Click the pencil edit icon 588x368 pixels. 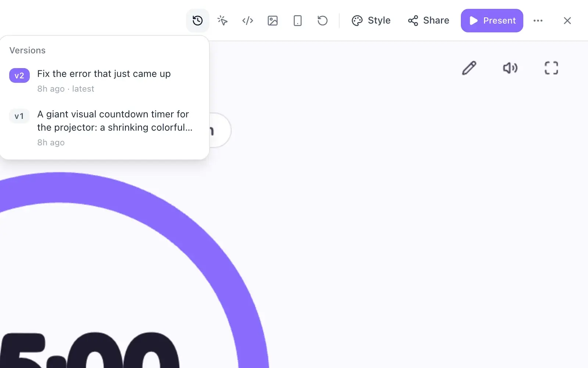pyautogui.click(x=469, y=68)
